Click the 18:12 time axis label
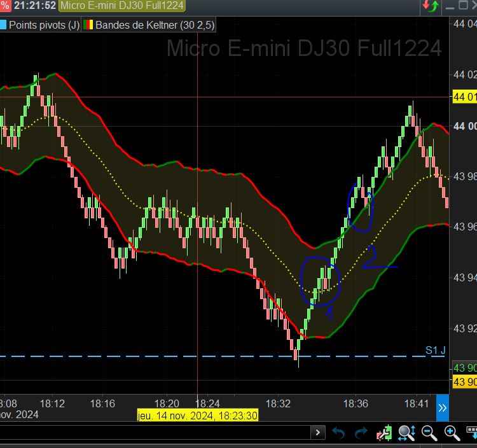 pos(52,404)
